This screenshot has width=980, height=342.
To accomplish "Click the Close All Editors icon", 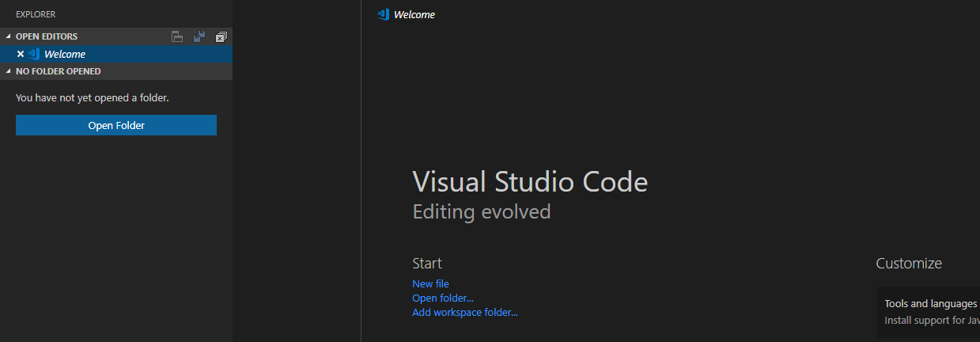I will 221,36.
